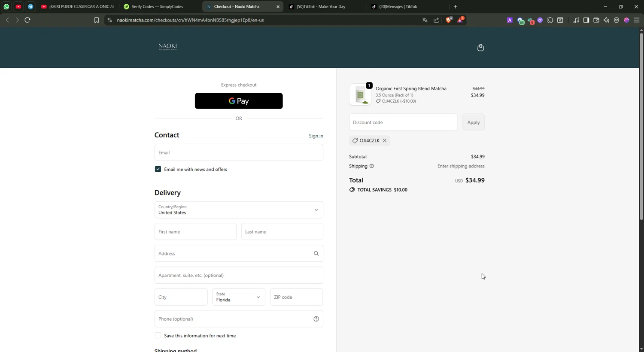Click the address bar URL
Screen dimensions: 644x352
190,20
